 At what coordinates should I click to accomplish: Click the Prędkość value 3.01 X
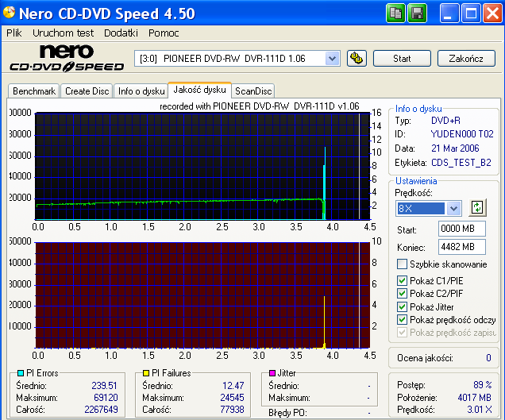pos(480,410)
